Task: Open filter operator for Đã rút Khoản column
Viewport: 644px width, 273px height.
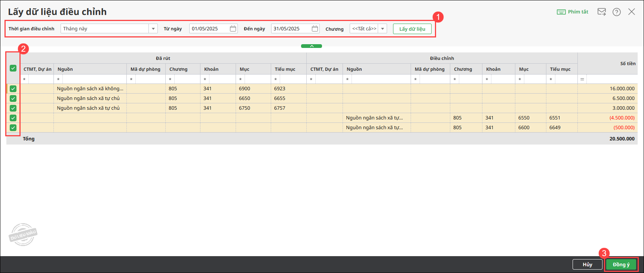Action: (x=205, y=79)
